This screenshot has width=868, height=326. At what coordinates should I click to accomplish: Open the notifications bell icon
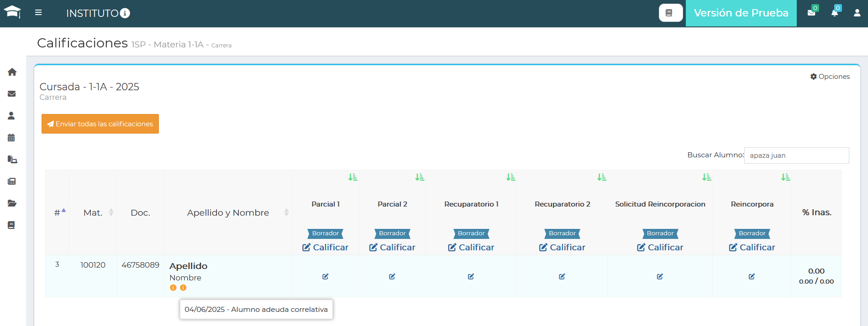tap(835, 13)
